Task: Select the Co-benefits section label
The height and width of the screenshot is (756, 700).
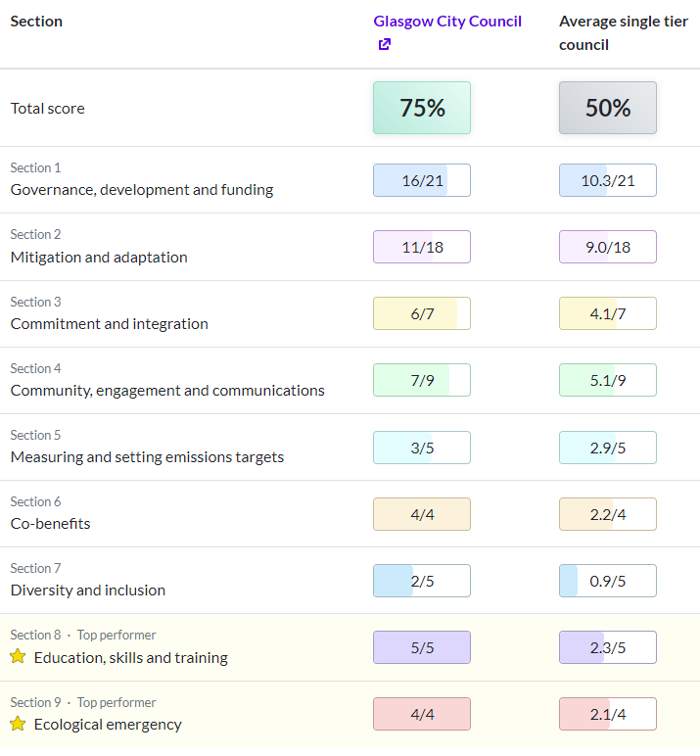Action: (x=51, y=524)
